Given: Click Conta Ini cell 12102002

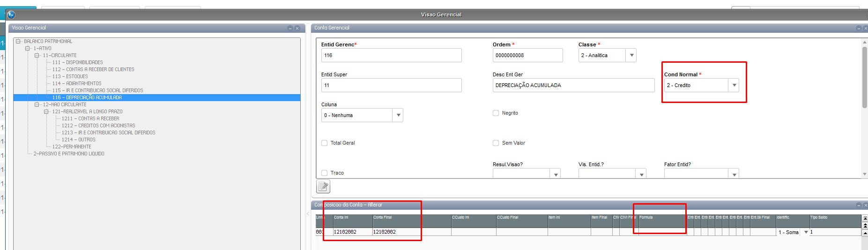Looking at the screenshot, I should click(353, 232).
